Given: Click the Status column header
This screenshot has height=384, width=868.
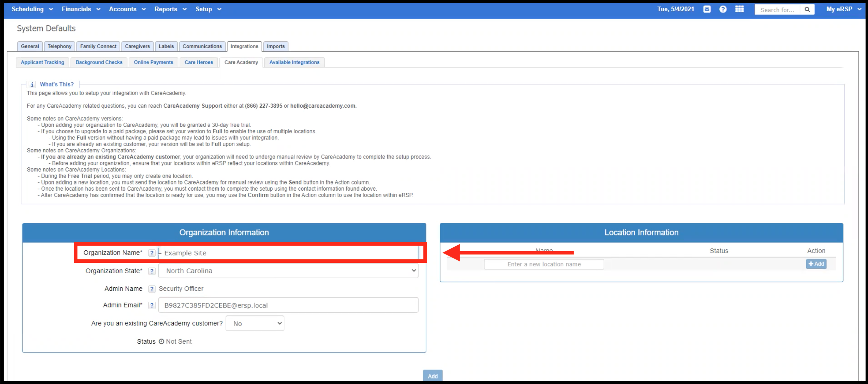Looking at the screenshot, I should (x=719, y=251).
